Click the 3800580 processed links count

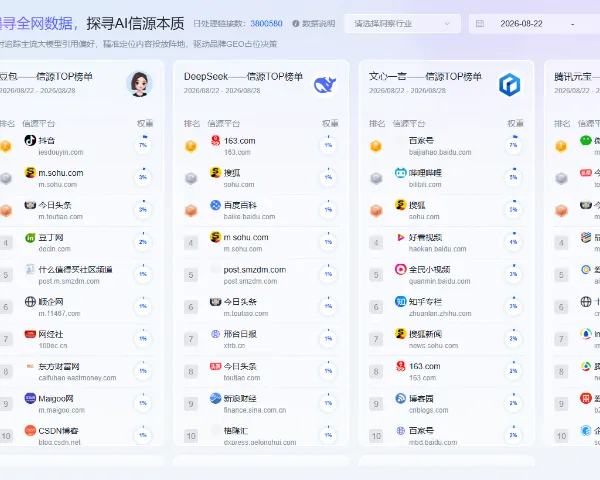pyautogui.click(x=266, y=24)
